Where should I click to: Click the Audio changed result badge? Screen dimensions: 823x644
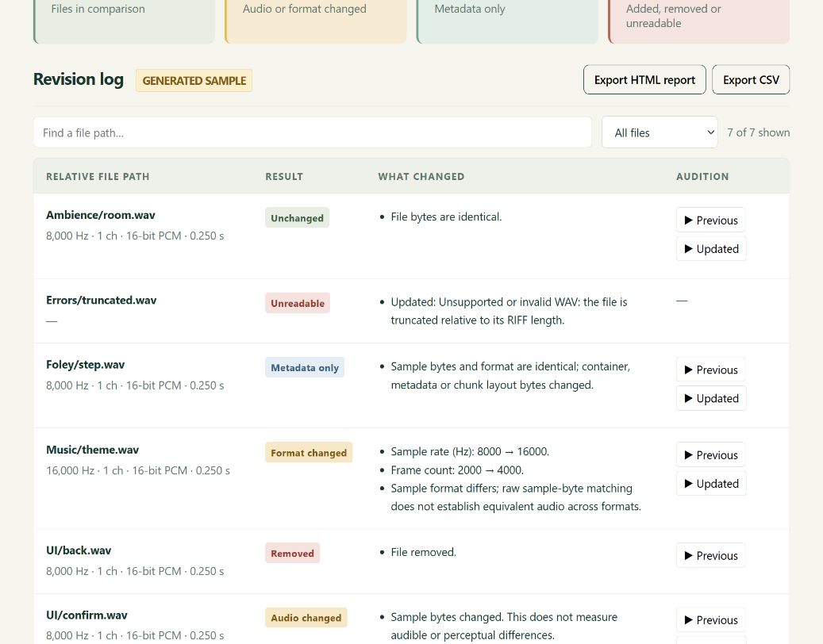[306, 618]
